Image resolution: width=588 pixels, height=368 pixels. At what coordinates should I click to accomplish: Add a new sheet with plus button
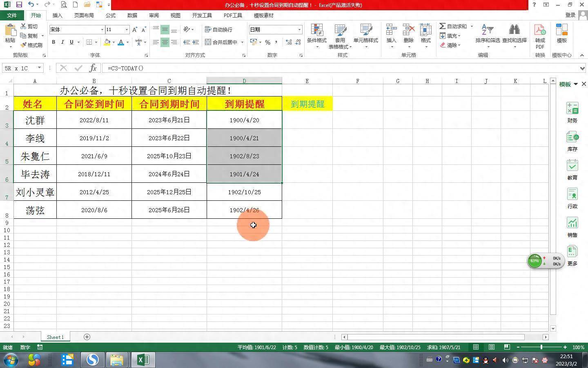pos(87,337)
